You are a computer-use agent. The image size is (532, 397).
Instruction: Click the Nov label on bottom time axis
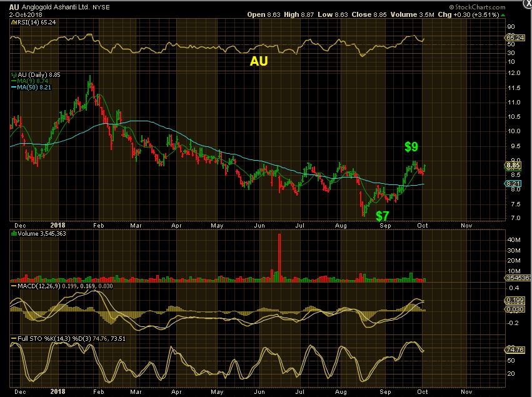click(466, 391)
